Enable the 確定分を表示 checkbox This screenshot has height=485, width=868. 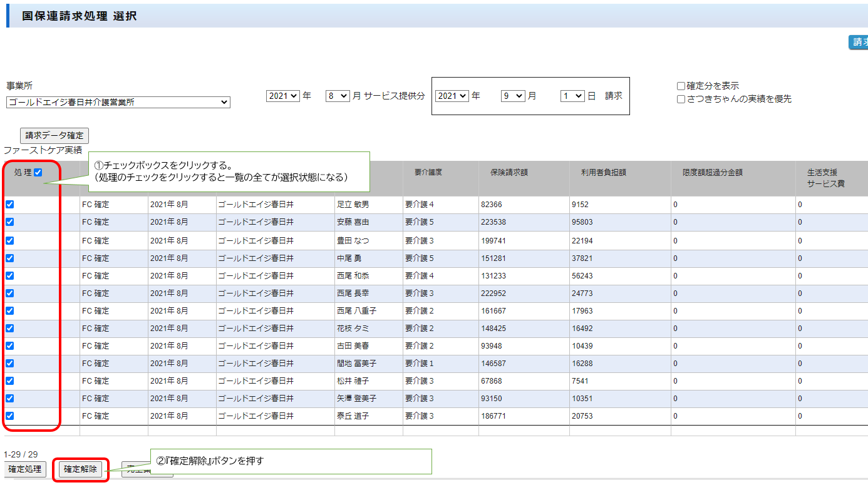tap(681, 86)
